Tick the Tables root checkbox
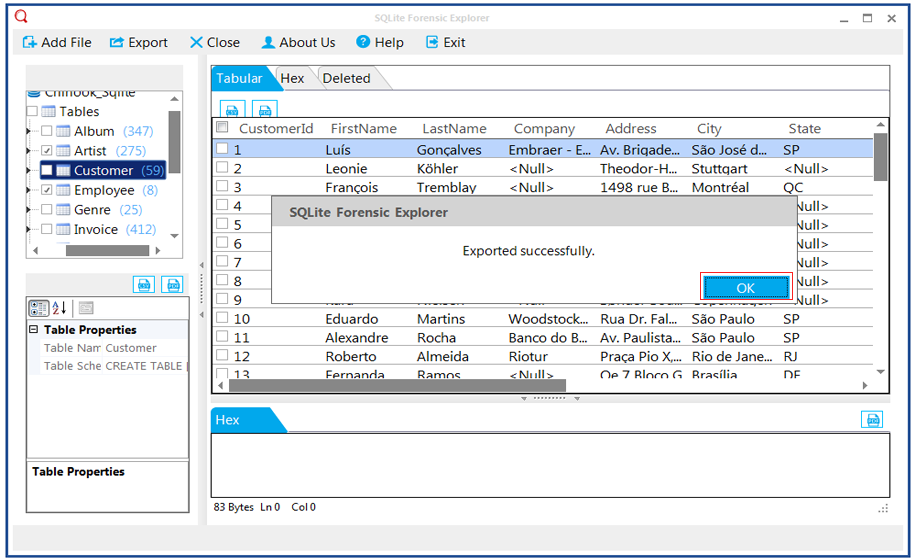916x560 pixels. [x=32, y=111]
